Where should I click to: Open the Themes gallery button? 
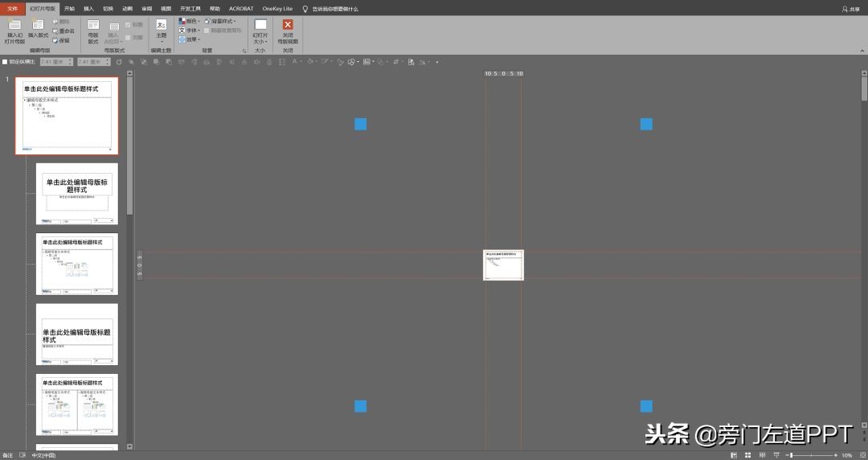click(x=161, y=30)
